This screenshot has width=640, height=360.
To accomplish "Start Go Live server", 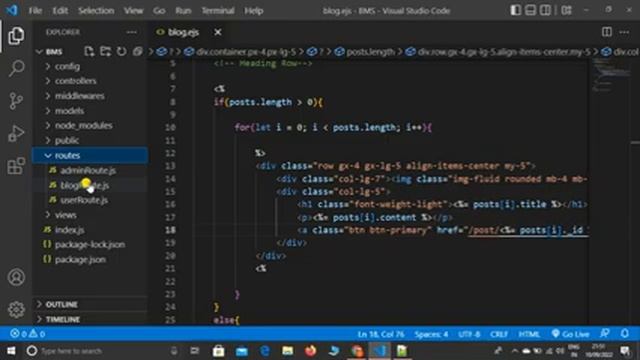I will pos(570,334).
